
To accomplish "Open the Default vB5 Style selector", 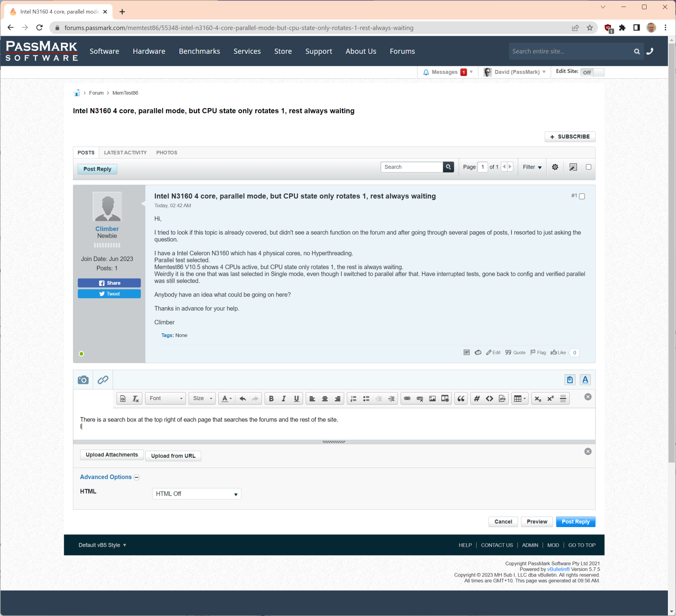I will [x=102, y=545].
